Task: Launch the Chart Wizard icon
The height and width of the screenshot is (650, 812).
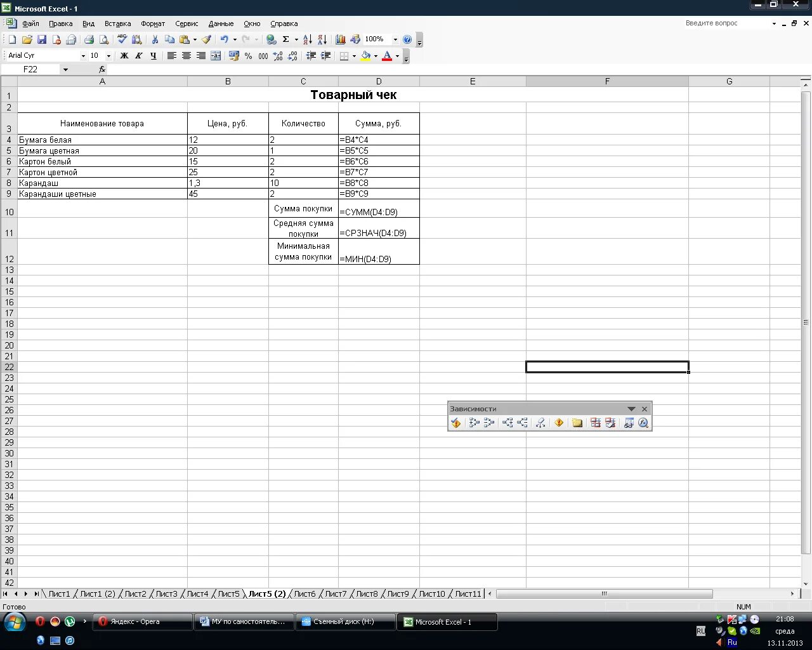Action: [341, 39]
